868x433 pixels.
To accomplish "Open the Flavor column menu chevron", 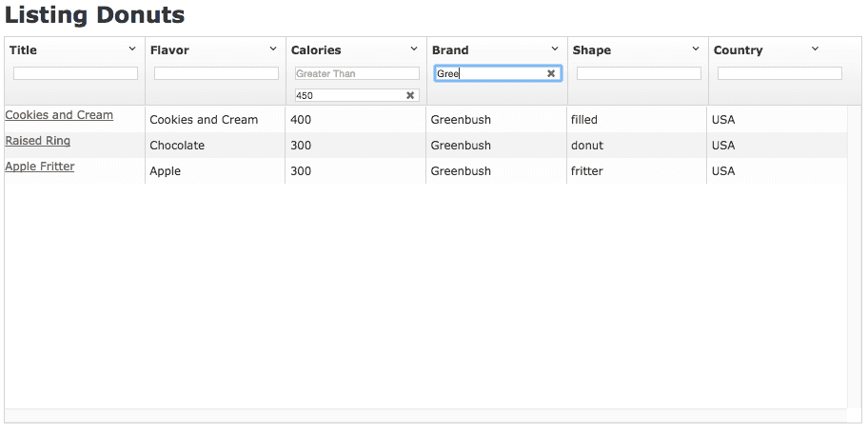I will pyautogui.click(x=273, y=49).
